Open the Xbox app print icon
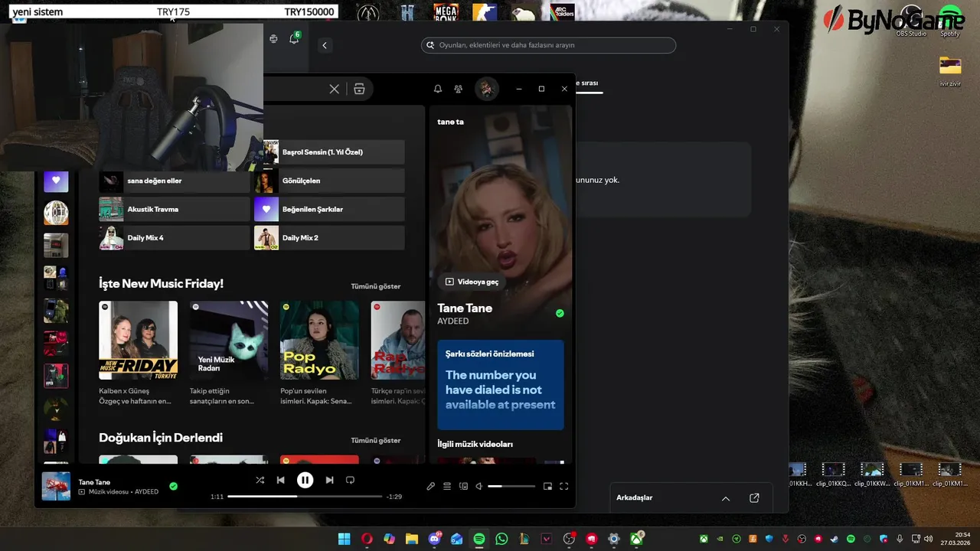The width and height of the screenshot is (980, 551). click(274, 39)
